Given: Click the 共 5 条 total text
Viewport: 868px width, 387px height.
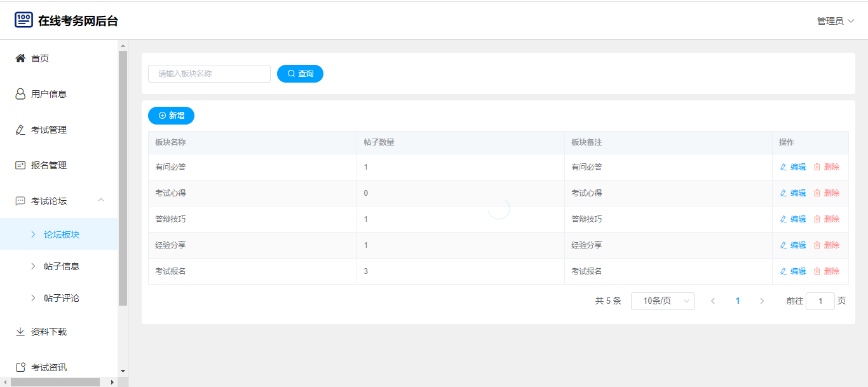Looking at the screenshot, I should point(608,301).
